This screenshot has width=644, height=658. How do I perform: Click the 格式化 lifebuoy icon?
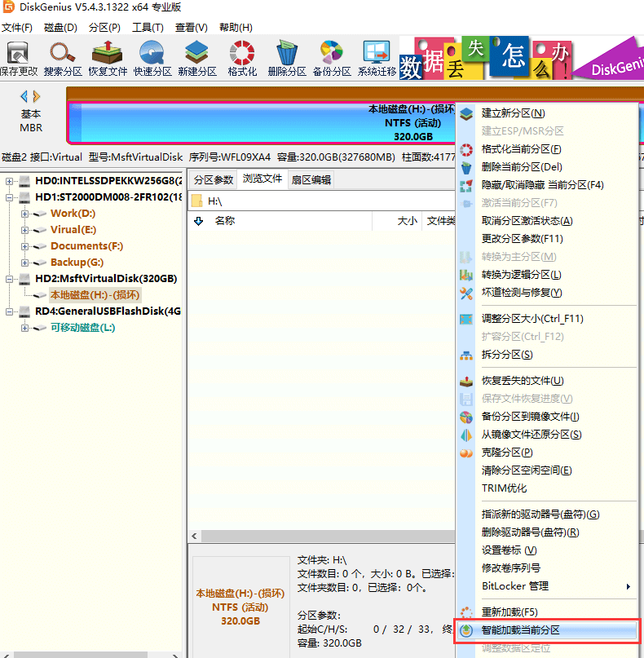click(242, 58)
